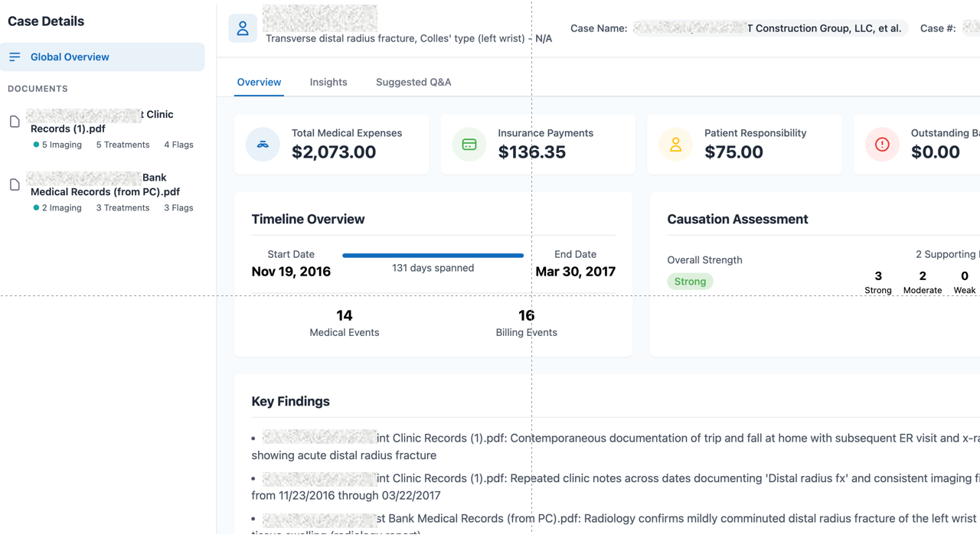Viewport: 980px width, 551px height.
Task: Click the Causation Assessment heading
Action: tap(737, 219)
